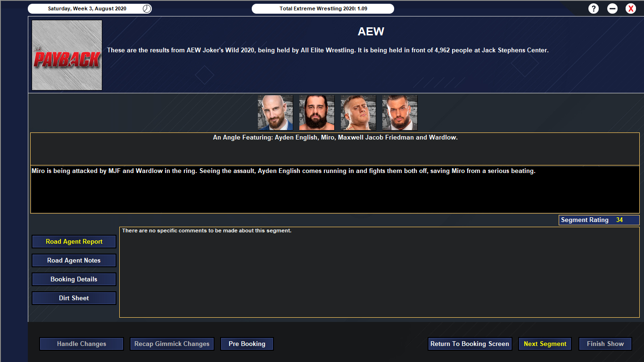Click the Payback event logo image

point(67,55)
